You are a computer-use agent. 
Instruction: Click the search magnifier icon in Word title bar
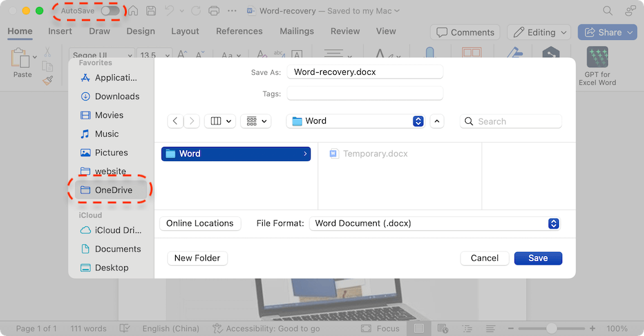point(607,11)
